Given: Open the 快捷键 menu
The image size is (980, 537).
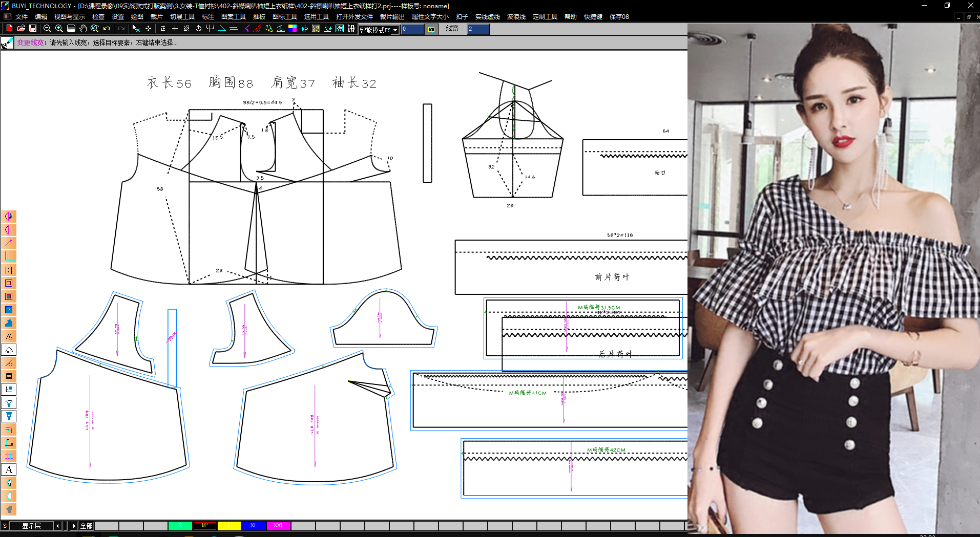Looking at the screenshot, I should coord(593,17).
